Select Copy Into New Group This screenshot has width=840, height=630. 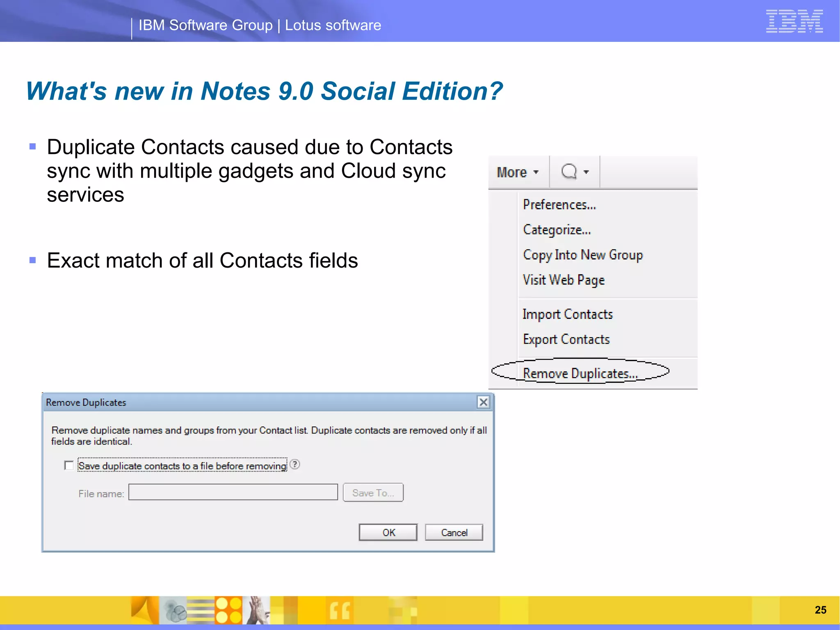[x=583, y=255]
